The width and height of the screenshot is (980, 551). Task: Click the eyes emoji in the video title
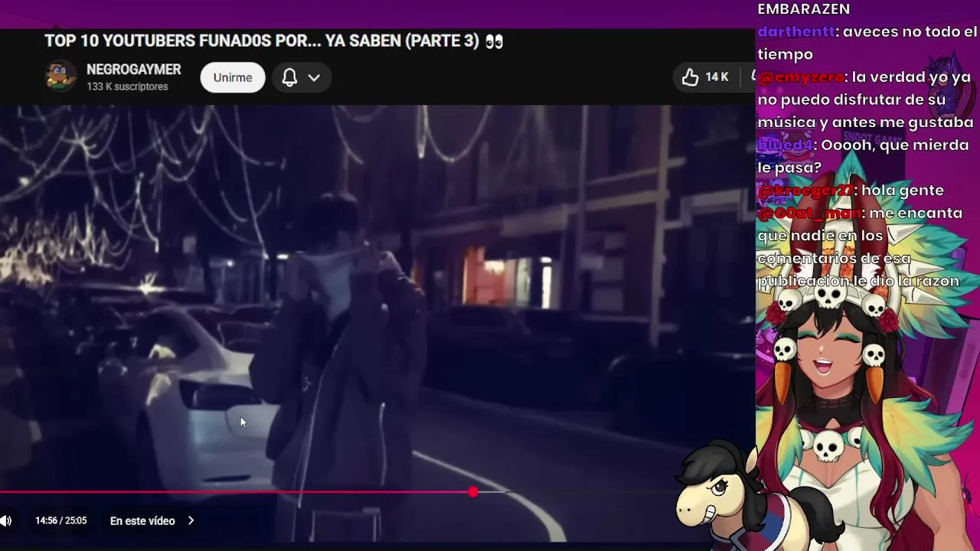click(494, 41)
